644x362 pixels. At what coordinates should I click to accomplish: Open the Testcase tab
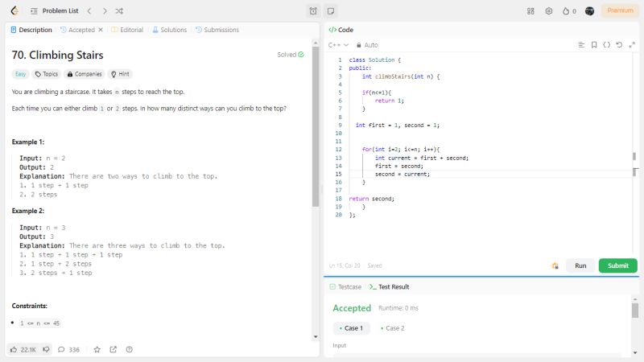click(x=345, y=286)
